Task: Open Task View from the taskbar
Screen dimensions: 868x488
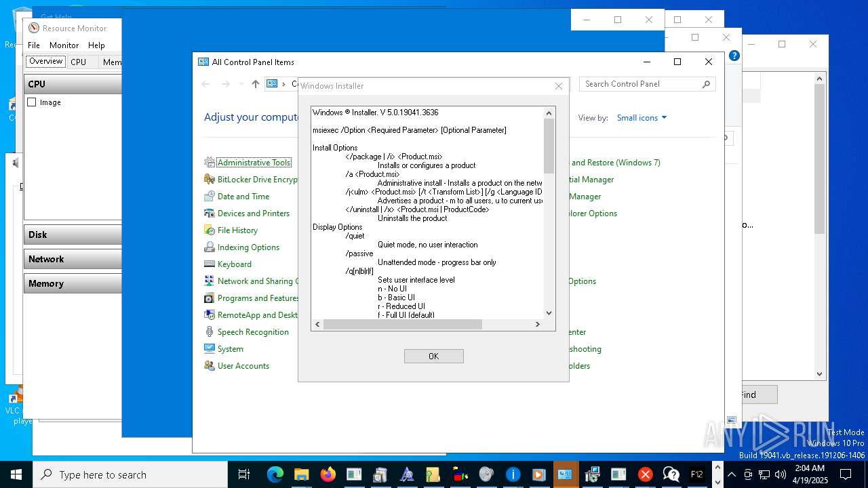Action: (244, 474)
